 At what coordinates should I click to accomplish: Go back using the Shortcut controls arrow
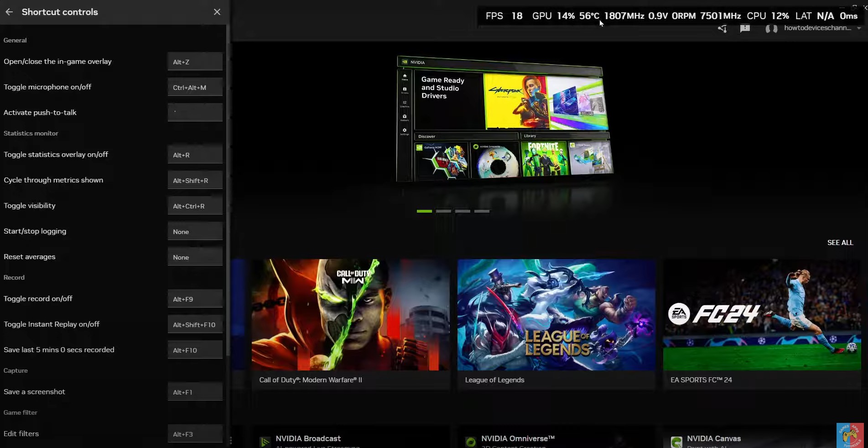click(9, 12)
